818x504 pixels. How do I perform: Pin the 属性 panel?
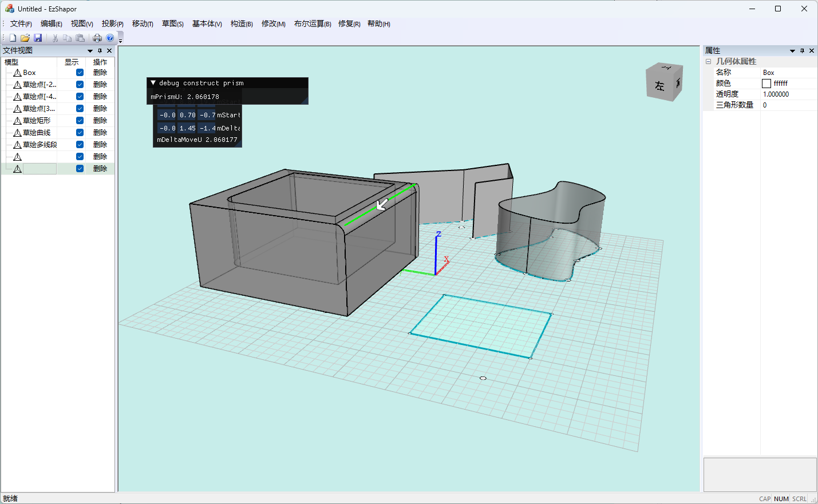(802, 50)
